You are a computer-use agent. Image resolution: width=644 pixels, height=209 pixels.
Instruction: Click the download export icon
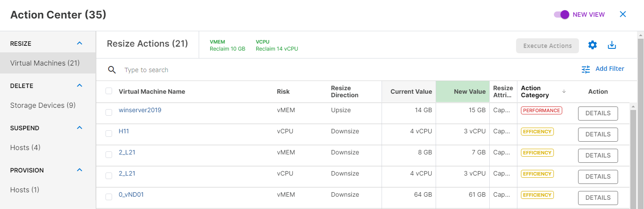click(x=612, y=45)
